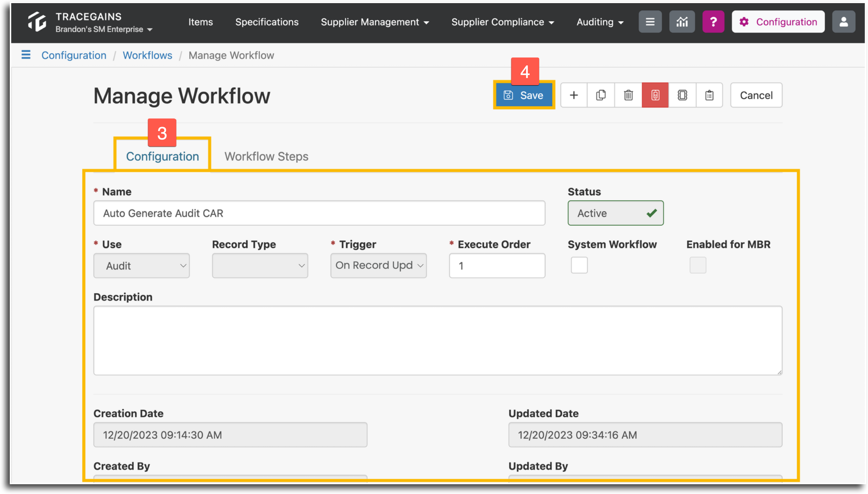The image size is (868, 494).
Task: Go to Workflows breadcrumb link
Action: (x=148, y=55)
